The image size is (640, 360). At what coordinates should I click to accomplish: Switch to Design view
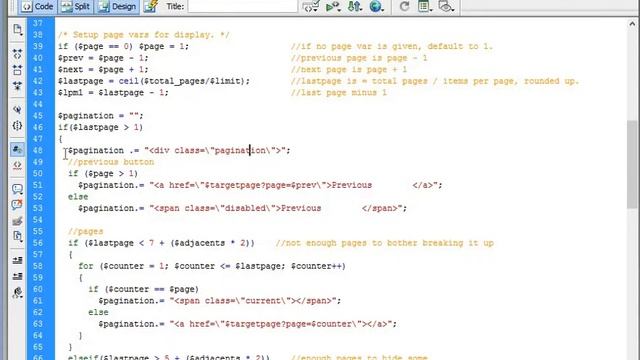point(118,7)
